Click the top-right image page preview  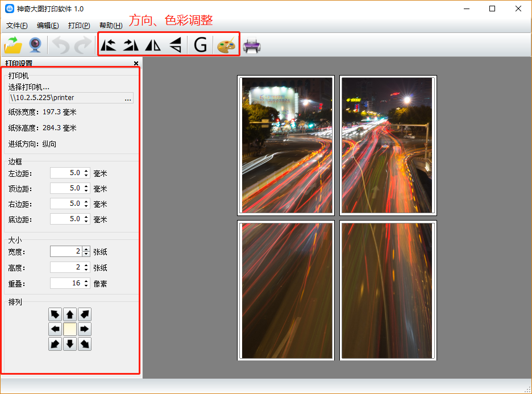tap(388, 145)
